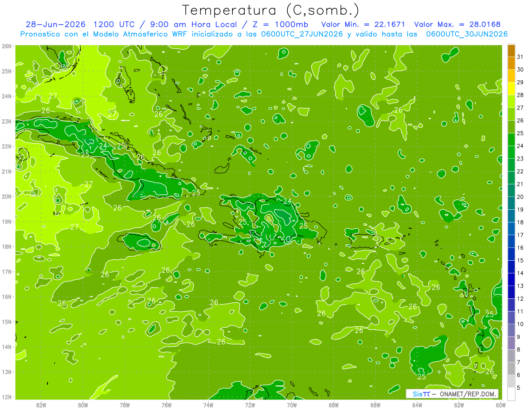532x411 pixels.
Task: Click the blue swatch between colorbar 15 and 16
Action: (511, 254)
